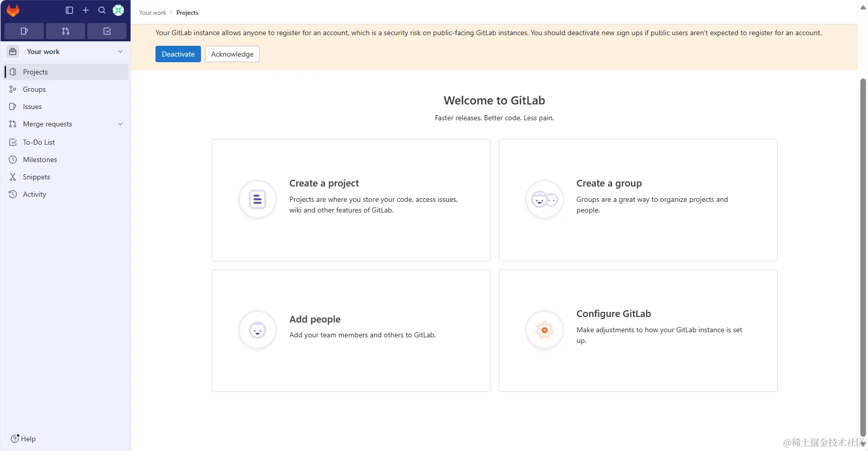Open Milestones in the sidebar
This screenshot has height=451, width=868.
coord(66,160)
